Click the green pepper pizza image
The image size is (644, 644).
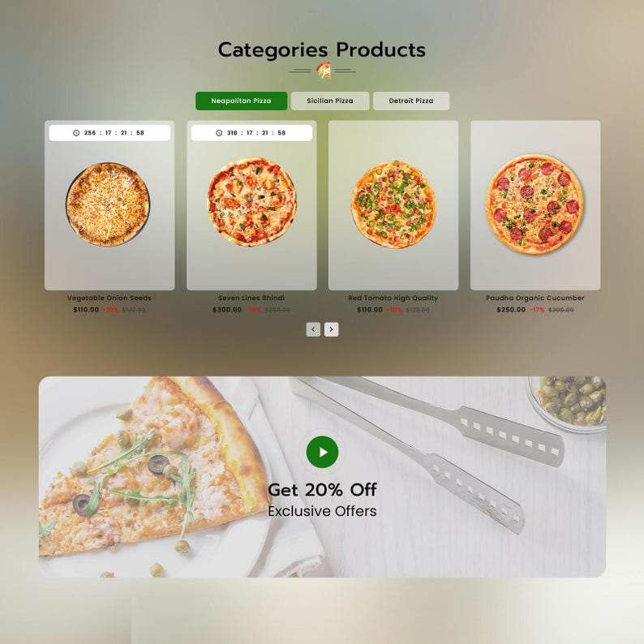click(x=393, y=204)
